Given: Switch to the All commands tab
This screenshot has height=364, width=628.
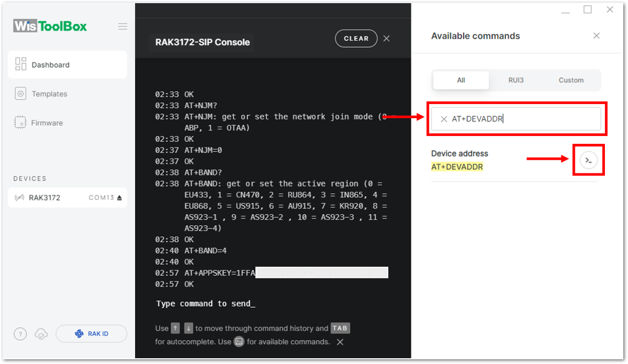Looking at the screenshot, I should pyautogui.click(x=461, y=80).
